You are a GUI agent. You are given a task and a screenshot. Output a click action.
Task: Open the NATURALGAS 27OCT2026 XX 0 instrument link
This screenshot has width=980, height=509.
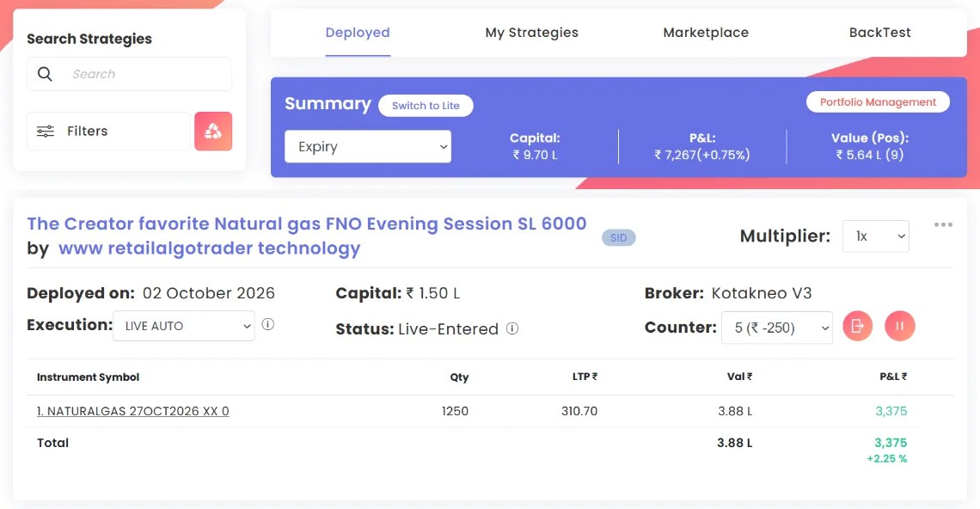tap(133, 412)
